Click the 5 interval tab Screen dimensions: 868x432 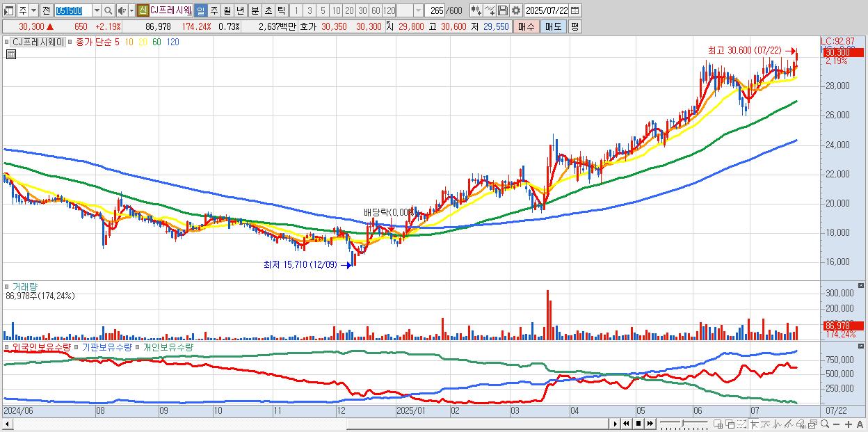(323, 11)
